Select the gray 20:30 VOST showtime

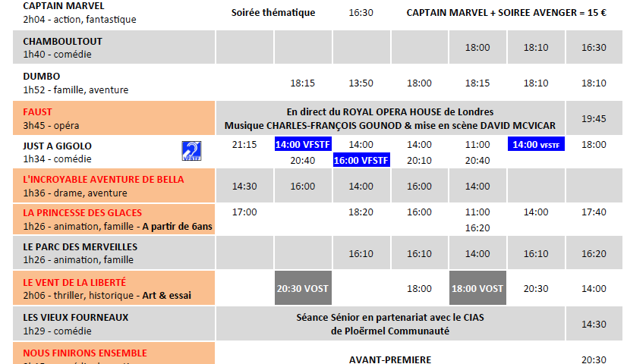(303, 289)
